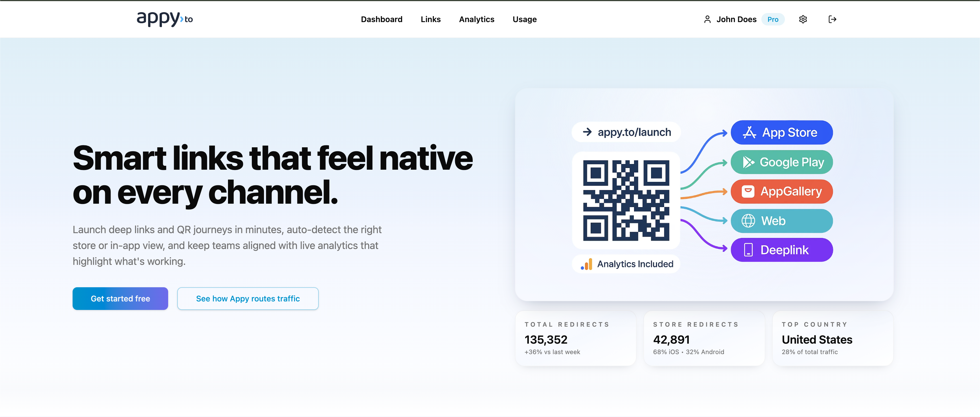Click the Get started free button
This screenshot has width=980, height=417.
120,299
